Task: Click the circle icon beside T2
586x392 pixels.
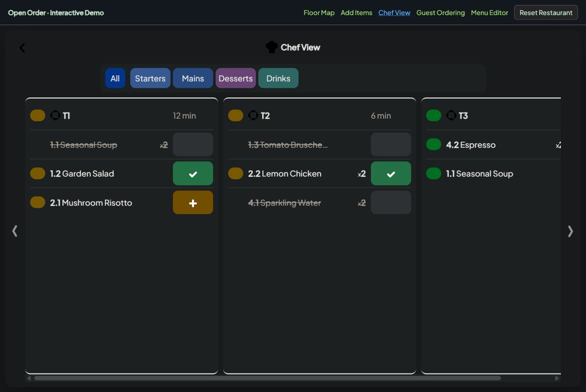Action: 253,116
